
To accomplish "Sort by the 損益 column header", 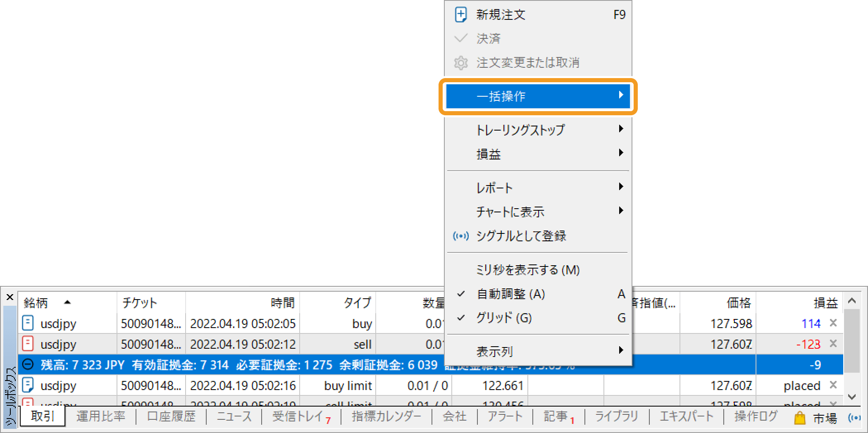I will [799, 303].
